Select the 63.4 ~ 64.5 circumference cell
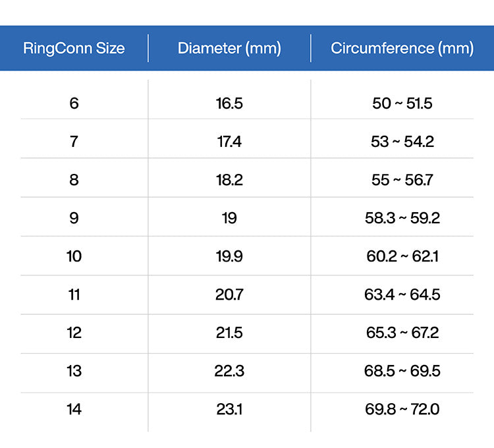 [402, 294]
